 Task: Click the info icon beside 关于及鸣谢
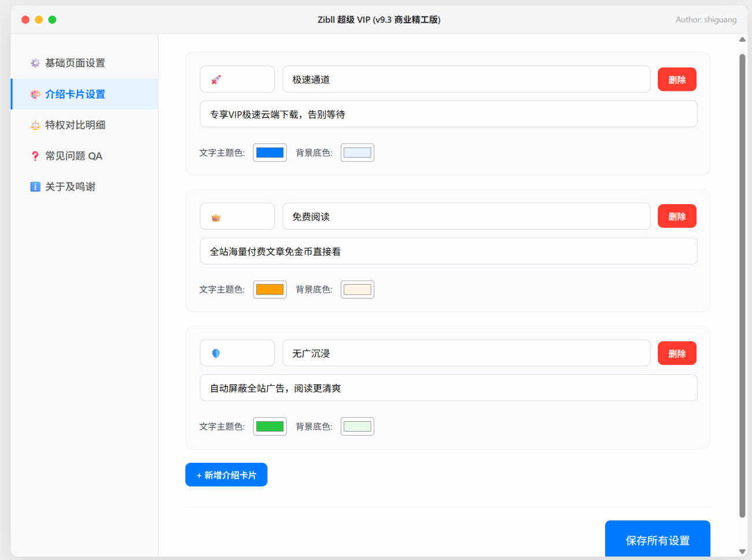35,187
